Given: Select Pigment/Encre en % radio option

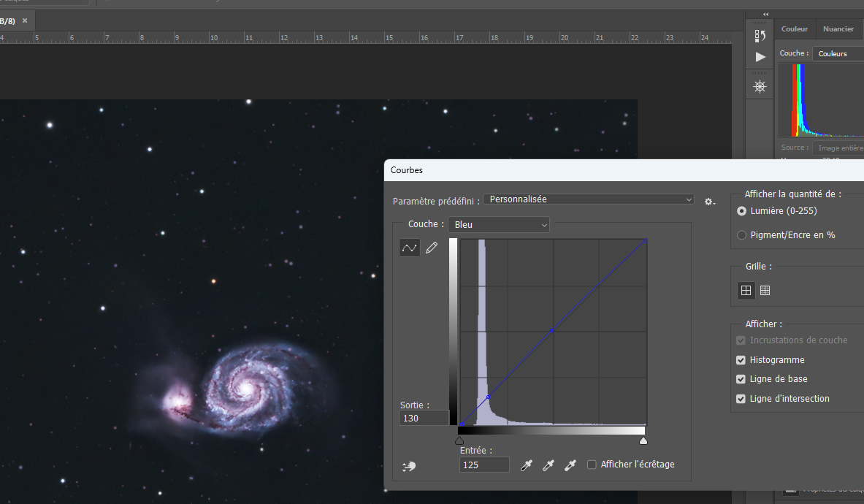Looking at the screenshot, I should tap(742, 235).
